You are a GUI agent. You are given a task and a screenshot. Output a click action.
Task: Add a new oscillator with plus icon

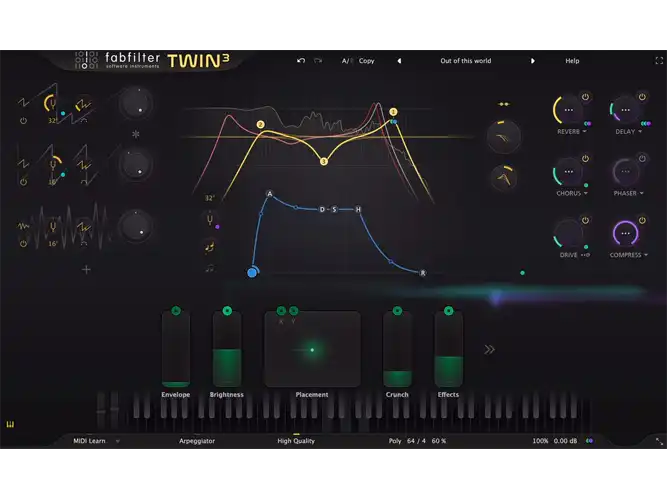86,269
